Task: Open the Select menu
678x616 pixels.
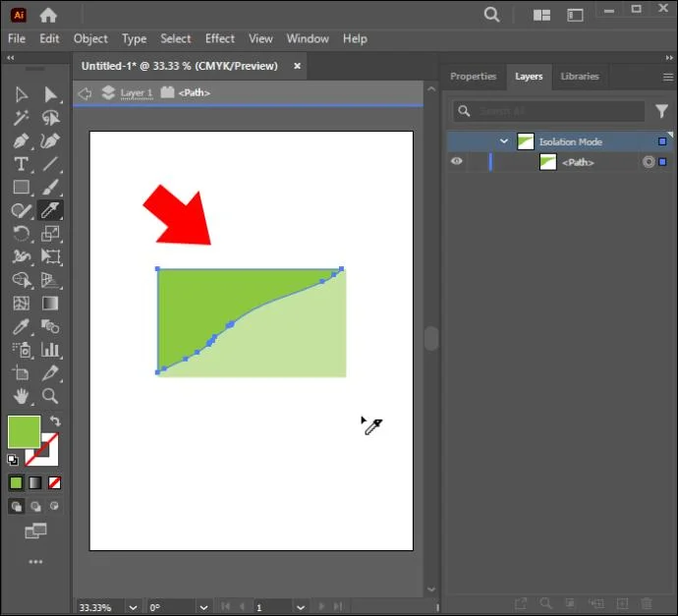Action: coord(176,38)
